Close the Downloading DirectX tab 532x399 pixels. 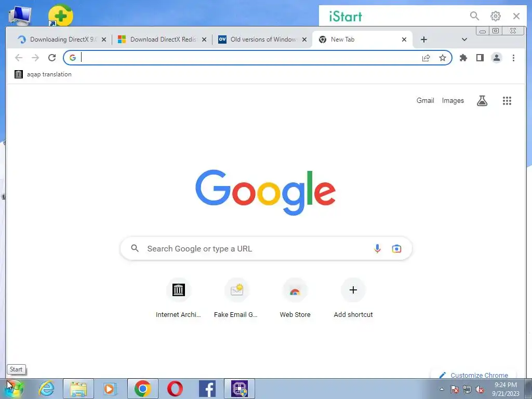coord(104,39)
